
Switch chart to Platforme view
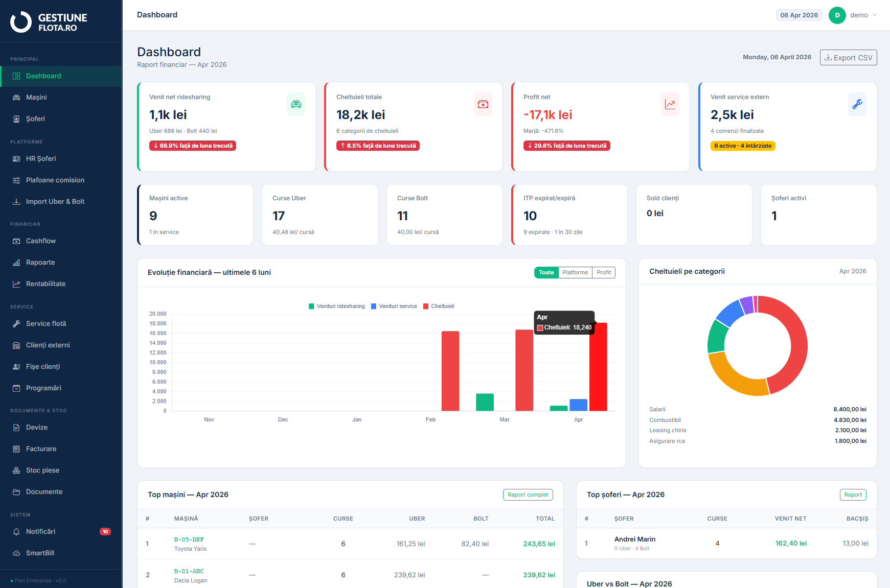[575, 273]
